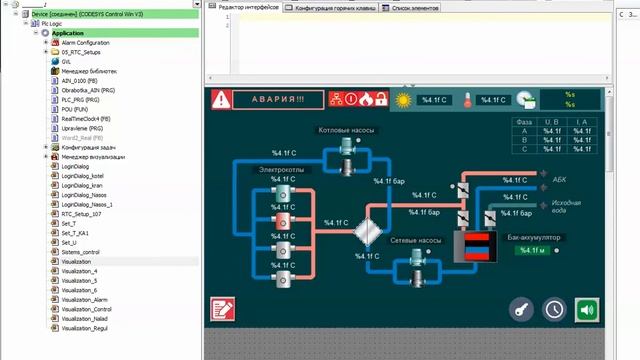The height and width of the screenshot is (360, 640).
Task: Expand the Alarm Configuration node
Action: (46, 42)
